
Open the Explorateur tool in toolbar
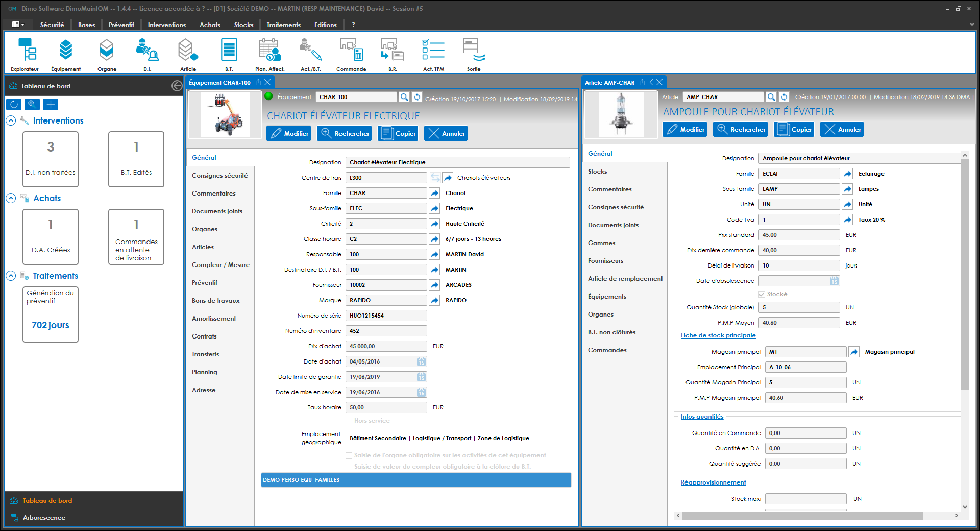(x=25, y=54)
